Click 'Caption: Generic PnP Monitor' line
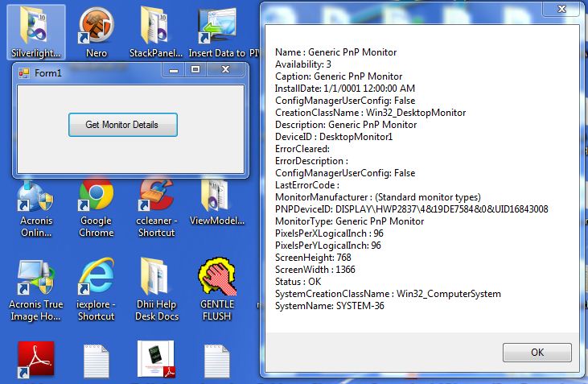The image size is (588, 384). click(339, 76)
